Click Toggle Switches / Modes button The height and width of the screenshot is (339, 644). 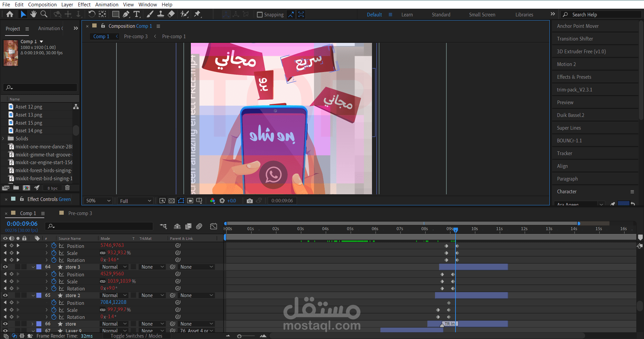[136, 336]
